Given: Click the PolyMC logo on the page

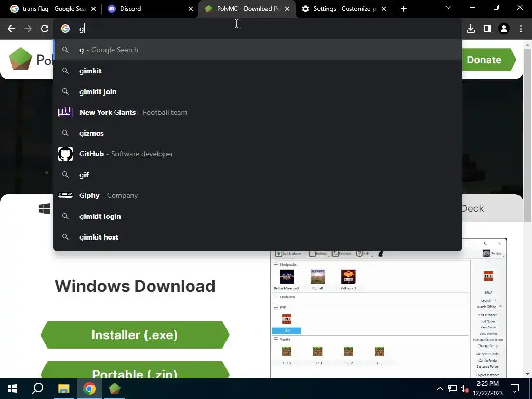Looking at the screenshot, I should pos(20,59).
